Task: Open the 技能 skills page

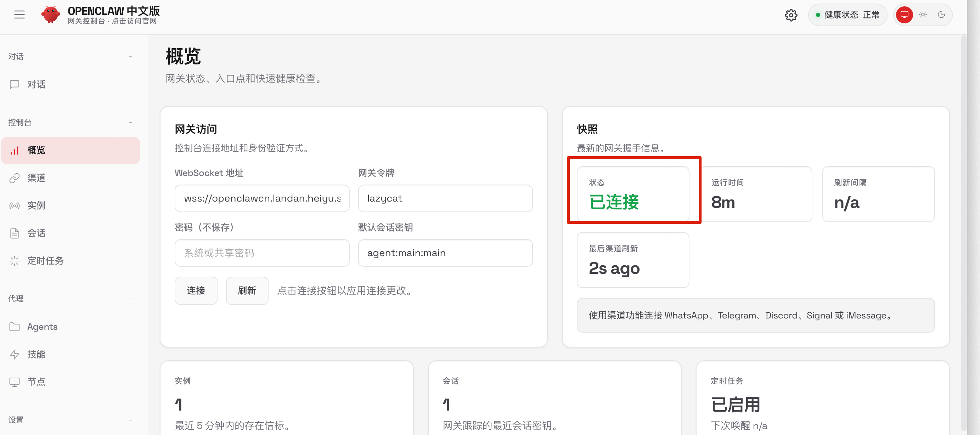Action: (71, 354)
